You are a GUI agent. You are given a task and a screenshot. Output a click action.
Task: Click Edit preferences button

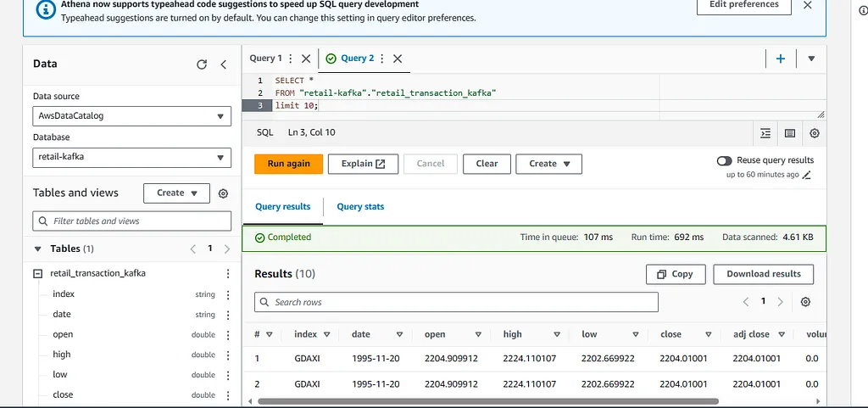pos(744,4)
